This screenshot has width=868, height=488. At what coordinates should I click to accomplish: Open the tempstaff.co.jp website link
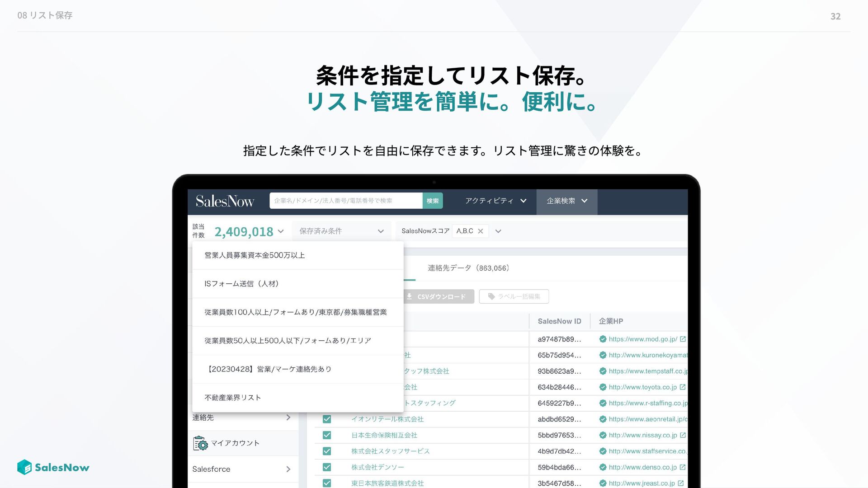[x=648, y=371]
